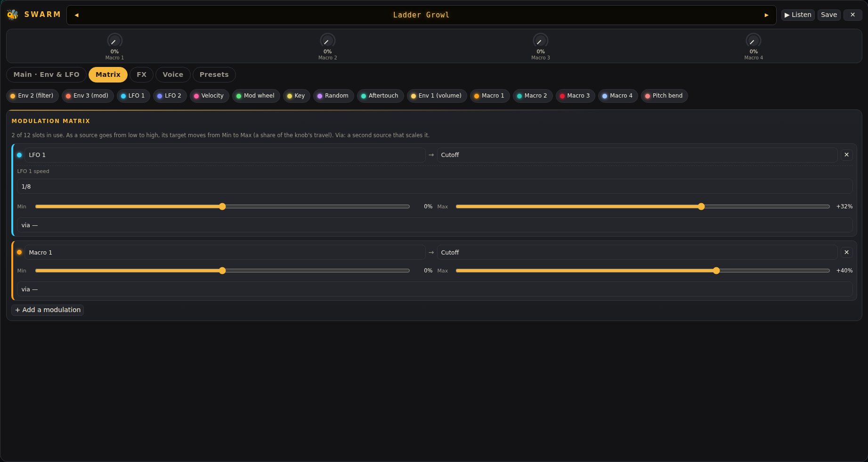Select the Velocity source chip
This screenshot has height=462, width=868.
coord(209,96)
